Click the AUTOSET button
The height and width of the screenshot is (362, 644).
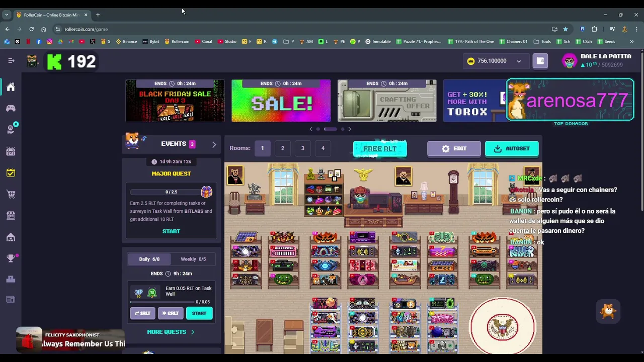click(512, 149)
